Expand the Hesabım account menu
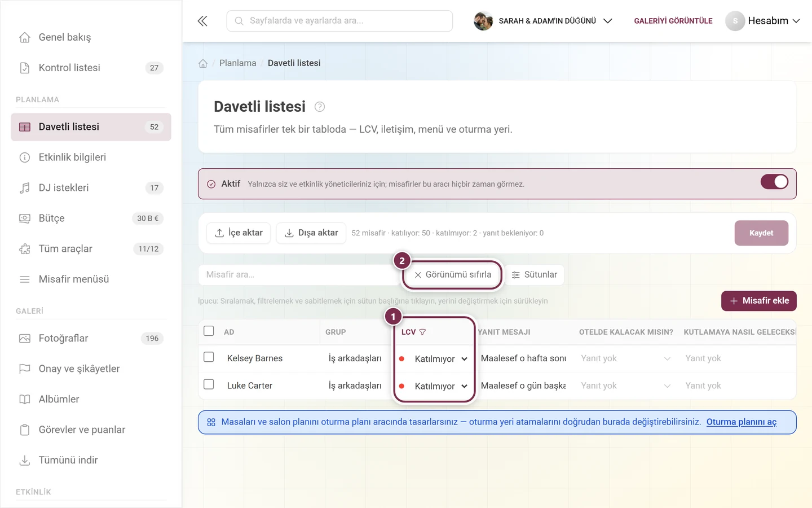Viewport: 812px width, 508px height. tap(763, 21)
